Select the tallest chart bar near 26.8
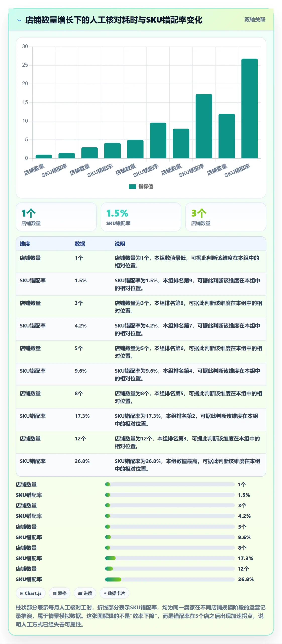282x644 pixels. [x=249, y=108]
